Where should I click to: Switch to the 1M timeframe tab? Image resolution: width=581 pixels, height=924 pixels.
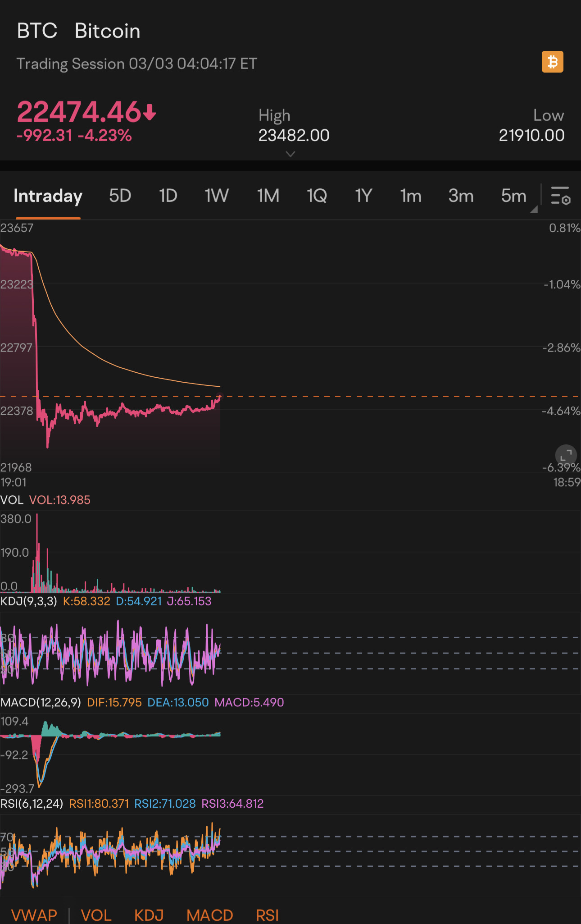coord(268,196)
